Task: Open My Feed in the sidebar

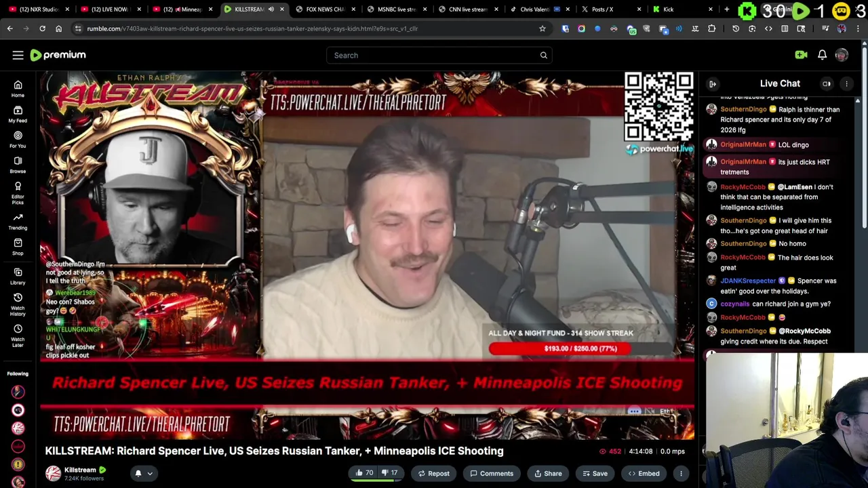Action: click(x=18, y=114)
